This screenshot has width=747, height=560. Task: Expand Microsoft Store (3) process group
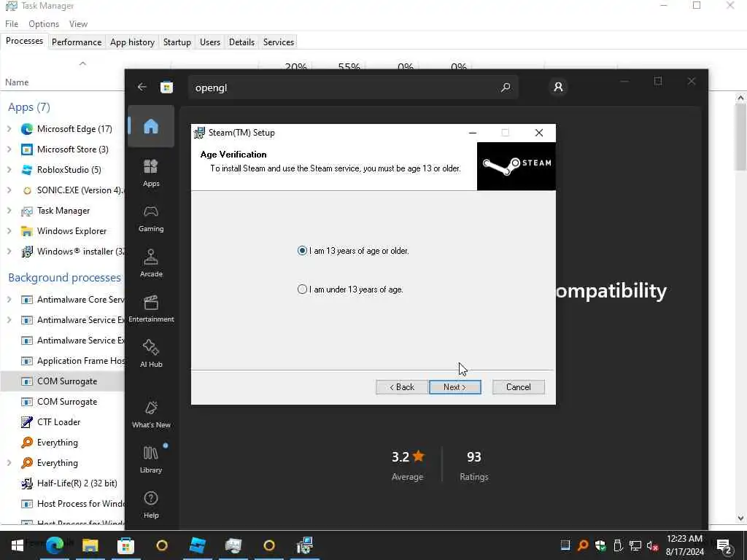point(9,149)
